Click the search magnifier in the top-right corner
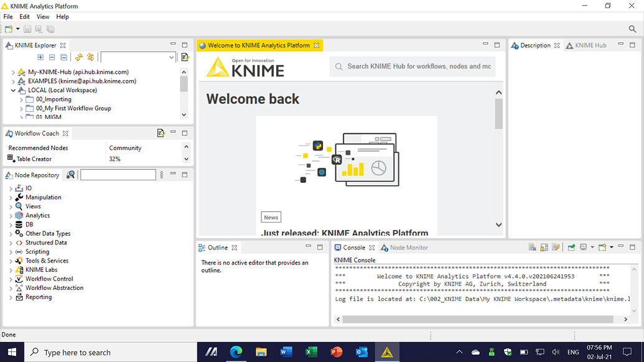The image size is (644, 362). pos(633,29)
